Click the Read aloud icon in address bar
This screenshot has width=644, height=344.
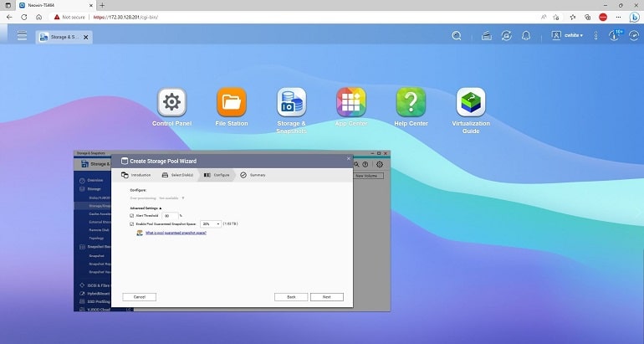pyautogui.click(x=544, y=18)
